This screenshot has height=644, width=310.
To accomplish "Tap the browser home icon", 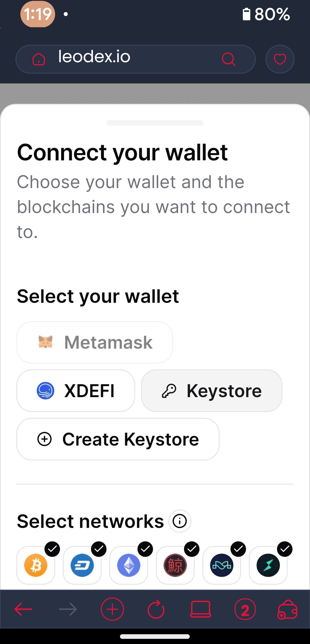I will pos(39,59).
